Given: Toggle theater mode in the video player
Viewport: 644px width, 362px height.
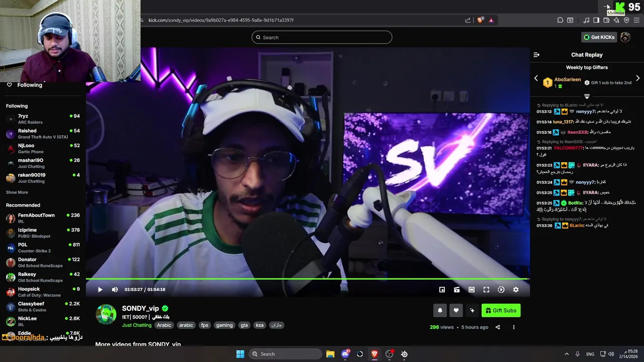Looking at the screenshot, I should [471, 290].
